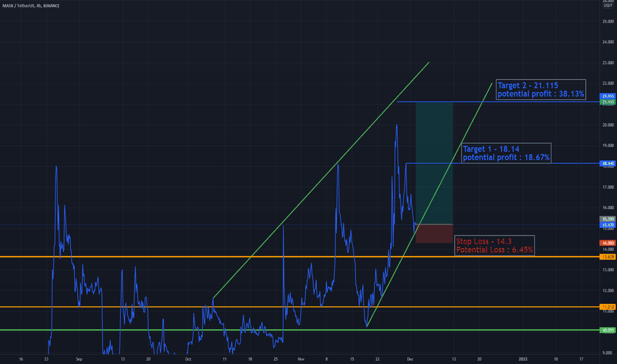Click the grey 15.200 price tag
The image size is (617, 364).
[608, 219]
